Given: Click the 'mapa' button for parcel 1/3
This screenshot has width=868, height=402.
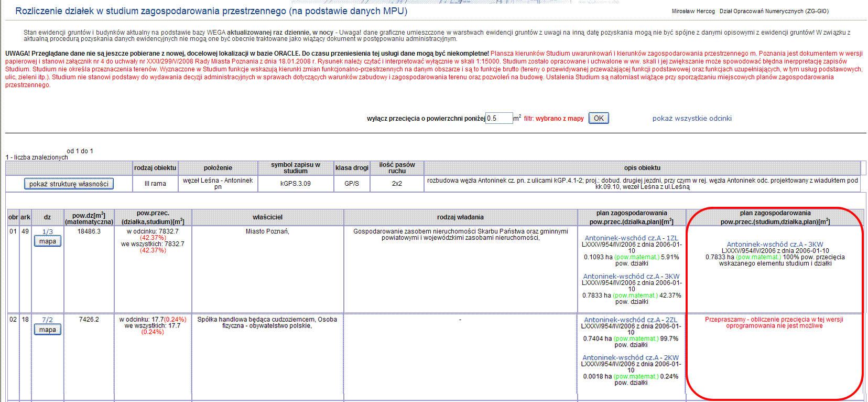Looking at the screenshot, I should coord(48,241).
